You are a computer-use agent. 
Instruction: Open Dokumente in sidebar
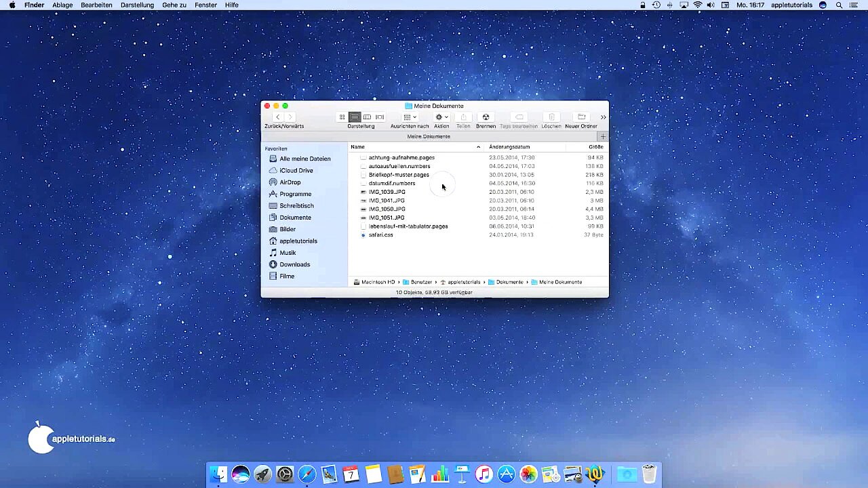[290, 218]
